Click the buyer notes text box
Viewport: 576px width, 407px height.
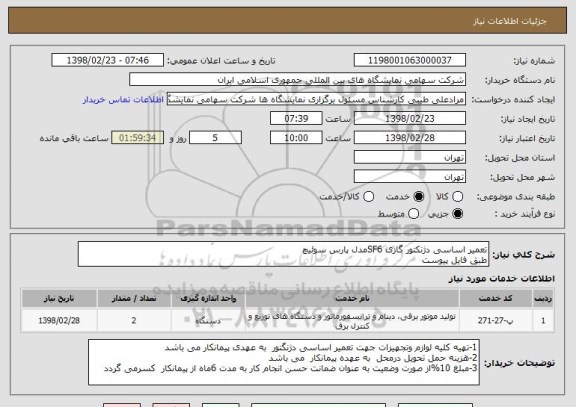(x=284, y=362)
